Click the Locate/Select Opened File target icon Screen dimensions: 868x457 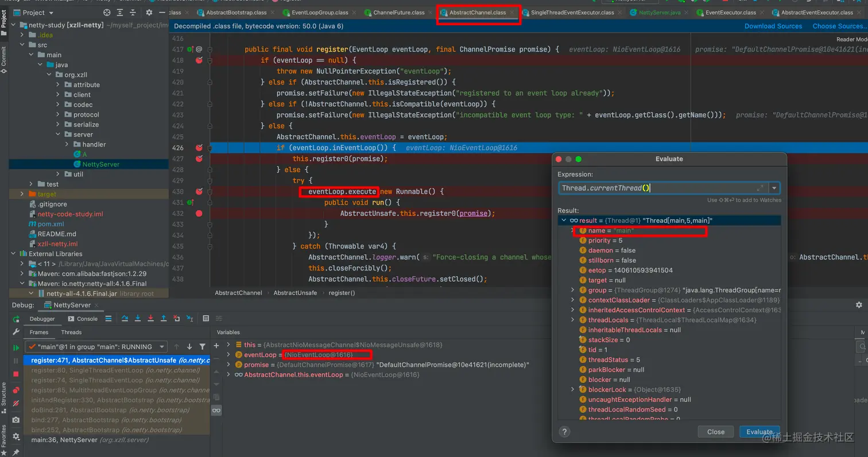(x=107, y=12)
